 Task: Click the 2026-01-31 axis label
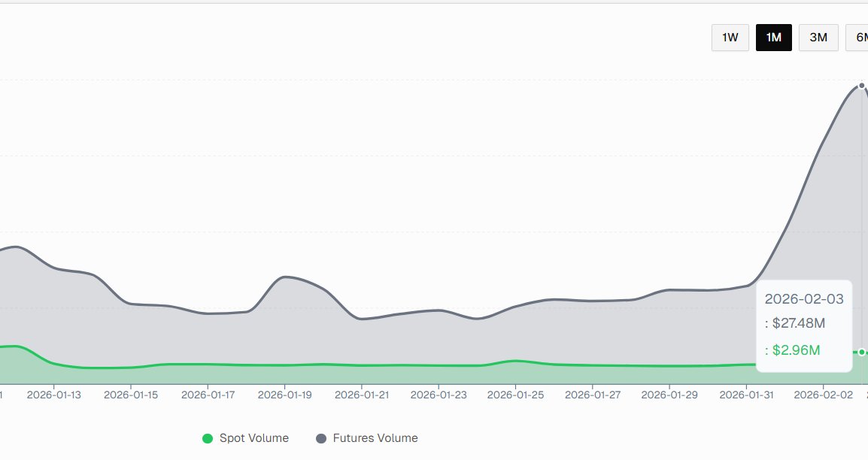pos(746,395)
